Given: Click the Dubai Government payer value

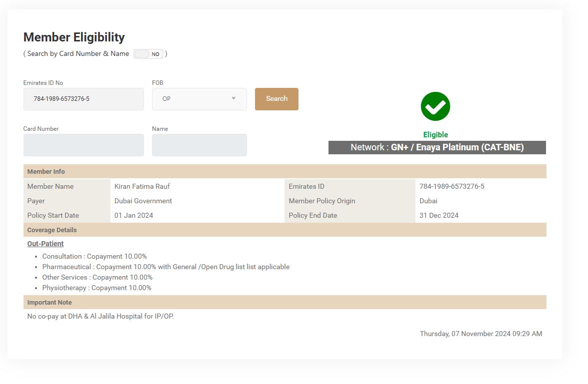Looking at the screenshot, I should (143, 201).
